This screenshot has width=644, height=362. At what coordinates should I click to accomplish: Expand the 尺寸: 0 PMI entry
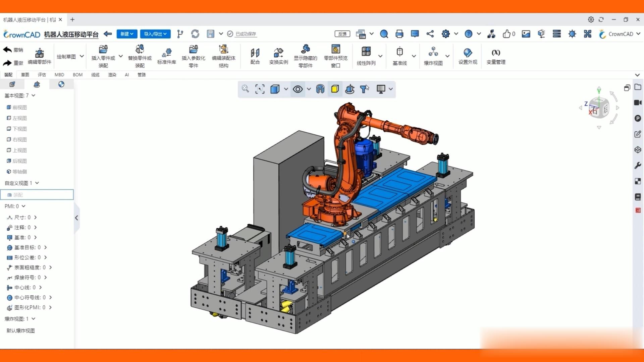[x=35, y=218]
